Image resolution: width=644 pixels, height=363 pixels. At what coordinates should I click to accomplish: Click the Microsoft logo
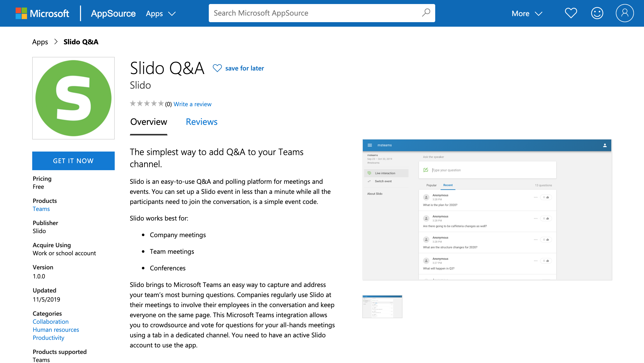tap(42, 13)
